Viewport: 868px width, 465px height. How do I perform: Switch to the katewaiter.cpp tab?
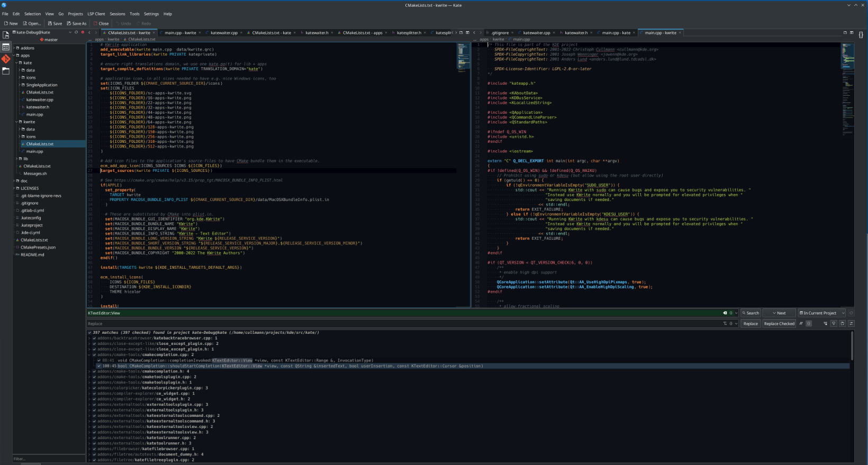[x=224, y=33]
